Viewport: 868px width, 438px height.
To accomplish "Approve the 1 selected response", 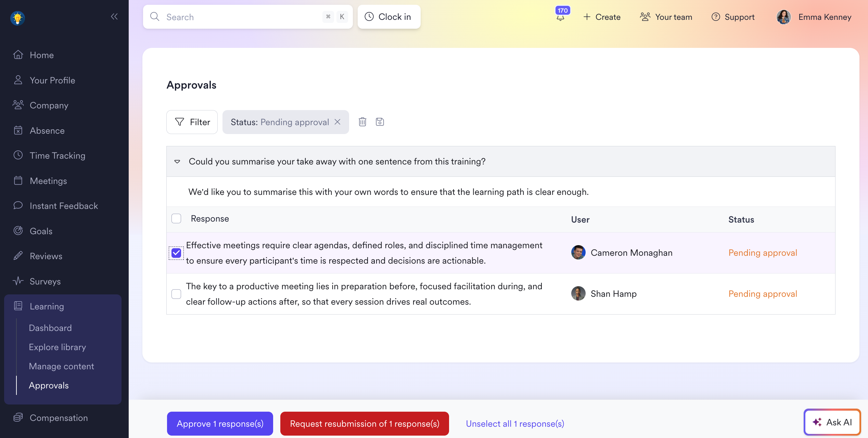I will coord(220,424).
